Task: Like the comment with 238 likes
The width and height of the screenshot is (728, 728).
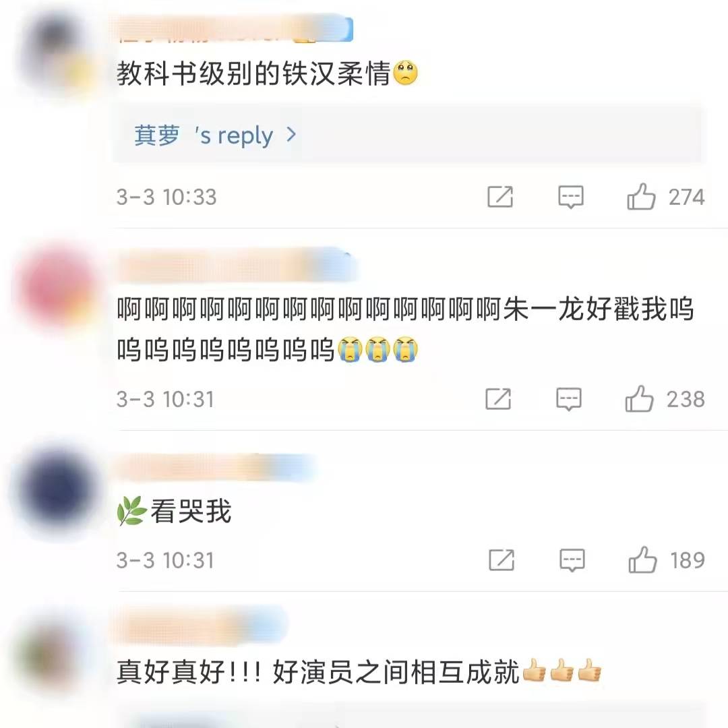Action: [x=639, y=399]
